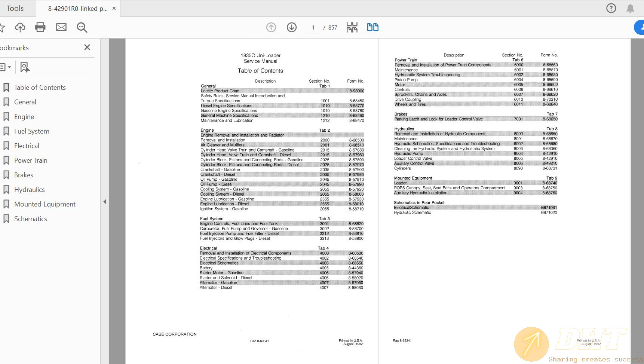Go to previous page arrow
Viewport: 644px width, 364px height.
point(271,27)
